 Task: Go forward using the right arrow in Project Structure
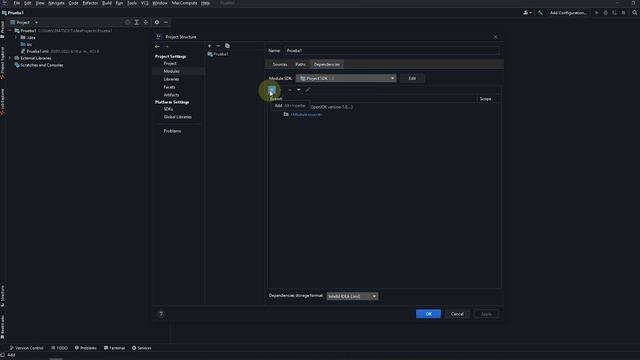(166, 47)
